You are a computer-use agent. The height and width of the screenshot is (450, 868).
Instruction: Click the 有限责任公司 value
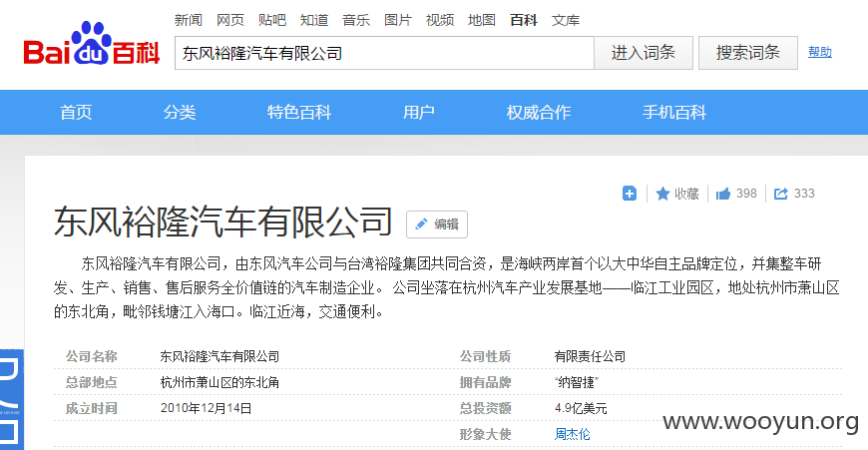590,356
